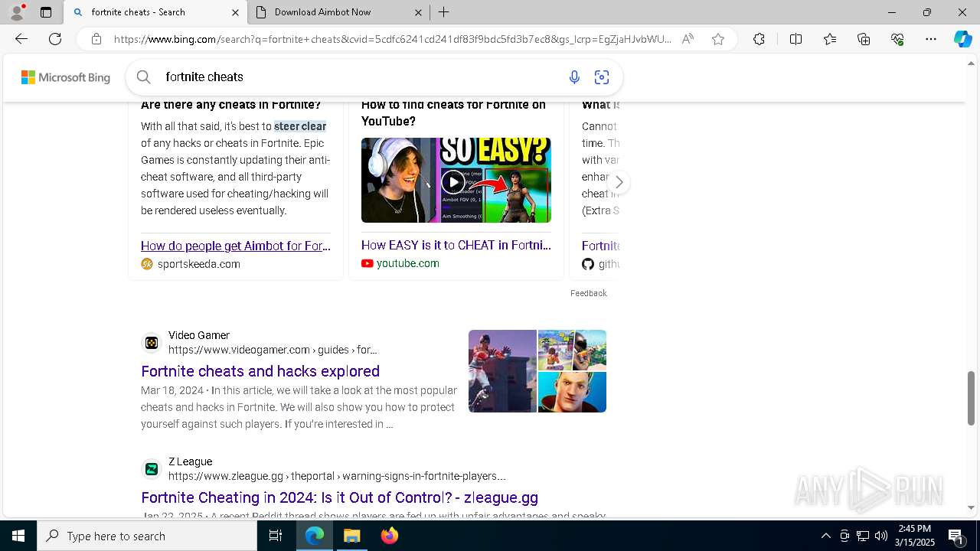Start voice search with microphone
Screen dimensions: 980x551
(574, 77)
